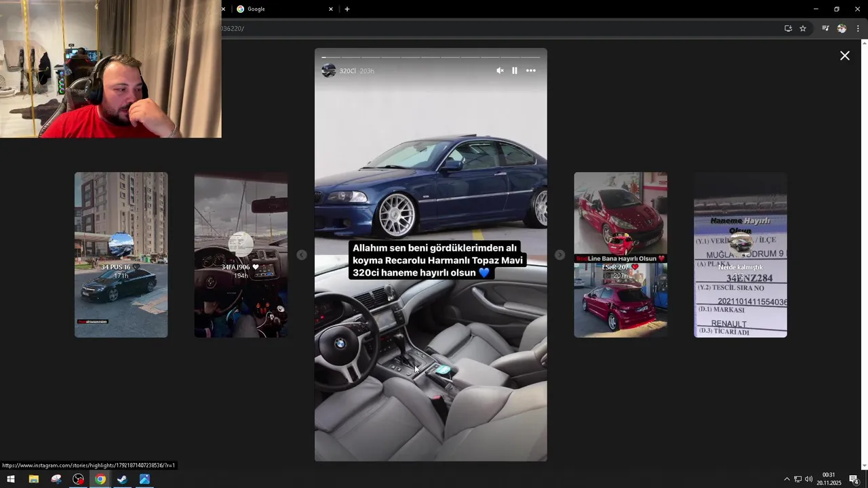
Task: Mute or unmute the story sound
Action: click(x=500, y=70)
